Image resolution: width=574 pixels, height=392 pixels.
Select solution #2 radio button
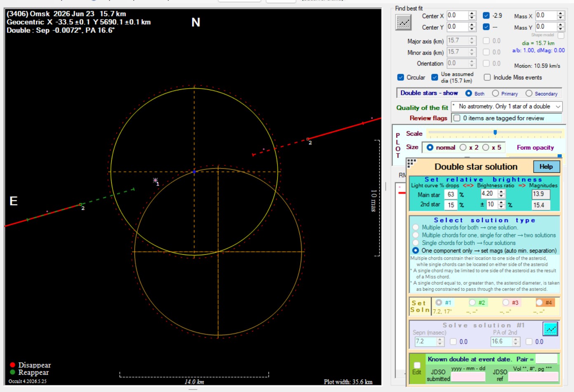472,303
